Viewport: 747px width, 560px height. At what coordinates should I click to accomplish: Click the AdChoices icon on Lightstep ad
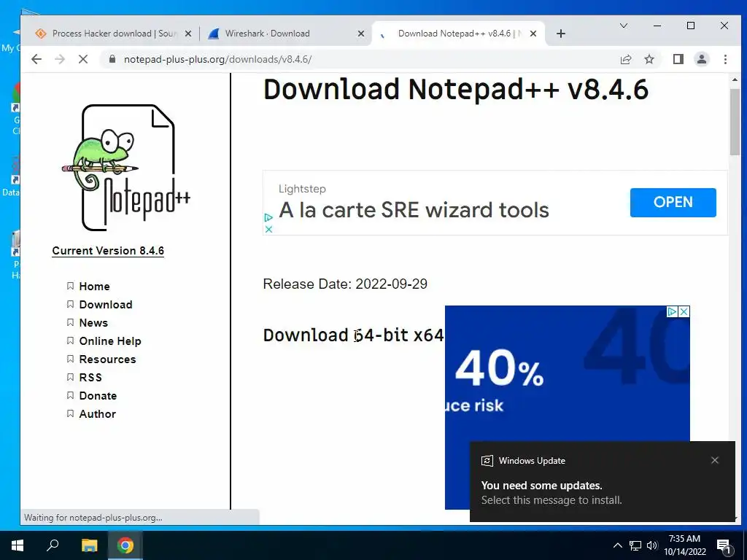pos(268,217)
